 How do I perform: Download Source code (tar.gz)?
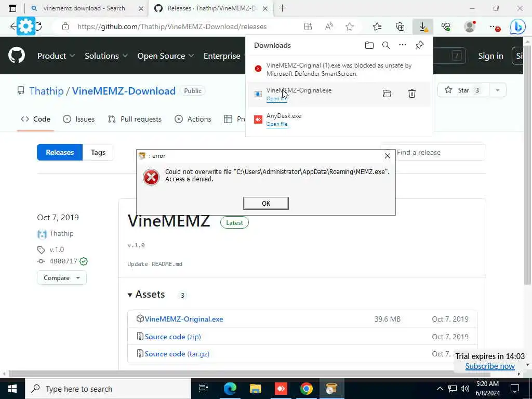[x=177, y=354]
